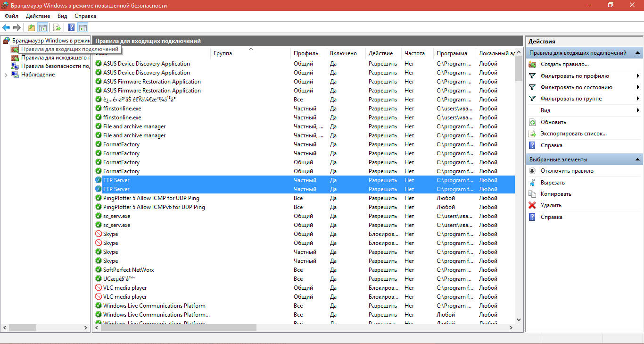Click the blue Help question mark toolbar icon

click(x=72, y=27)
